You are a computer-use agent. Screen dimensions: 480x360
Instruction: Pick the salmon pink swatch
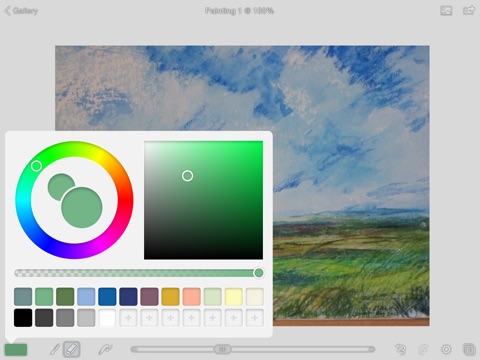click(x=191, y=297)
